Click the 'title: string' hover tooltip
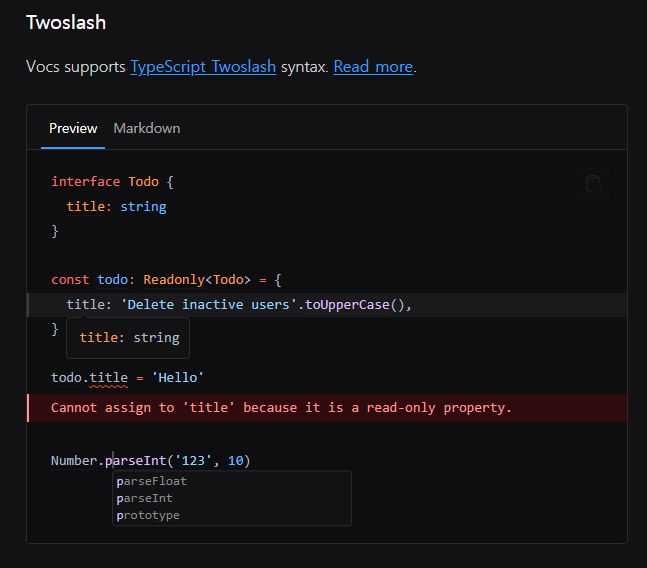The width and height of the screenshot is (647, 568). [x=128, y=338]
